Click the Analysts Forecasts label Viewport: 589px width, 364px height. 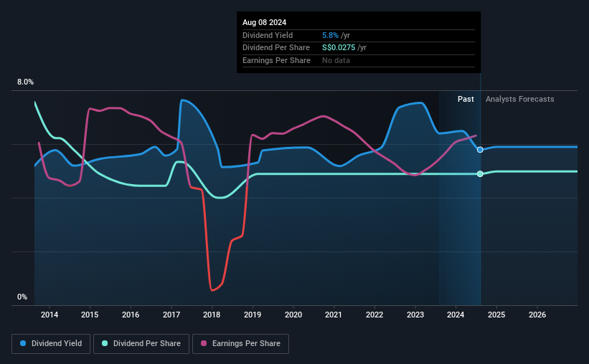point(520,99)
